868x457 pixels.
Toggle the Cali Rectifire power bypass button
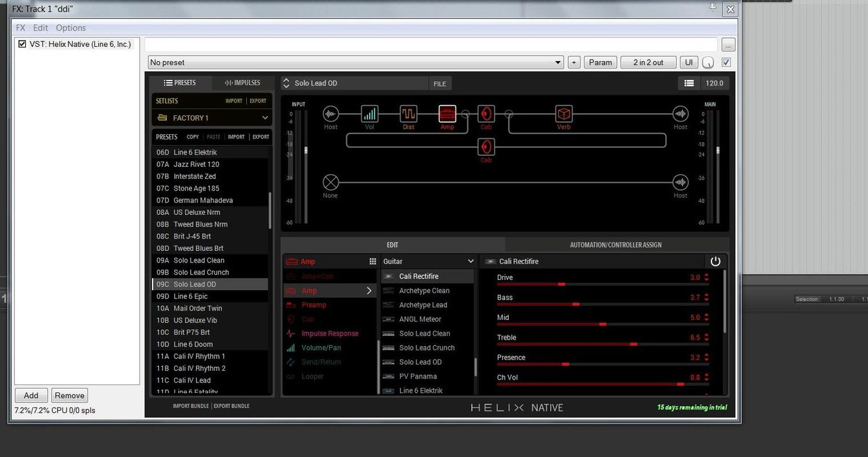(x=715, y=261)
